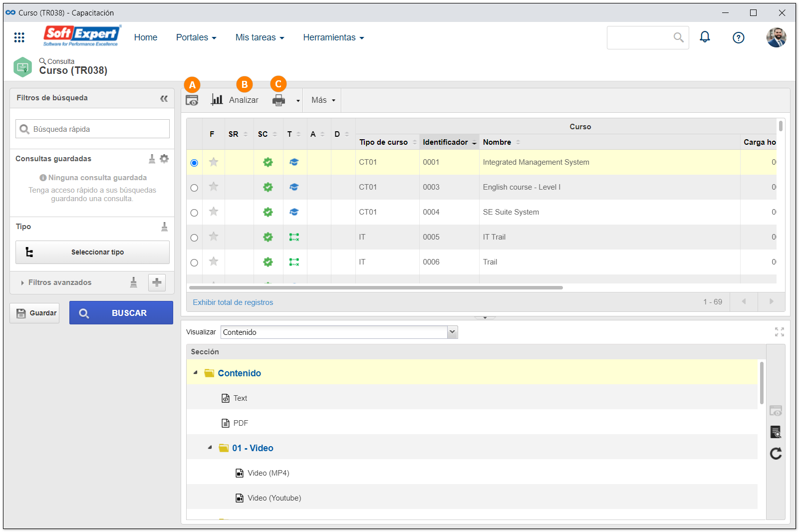Sort by the Nombre column header
The height and width of the screenshot is (532, 799).
click(502, 142)
